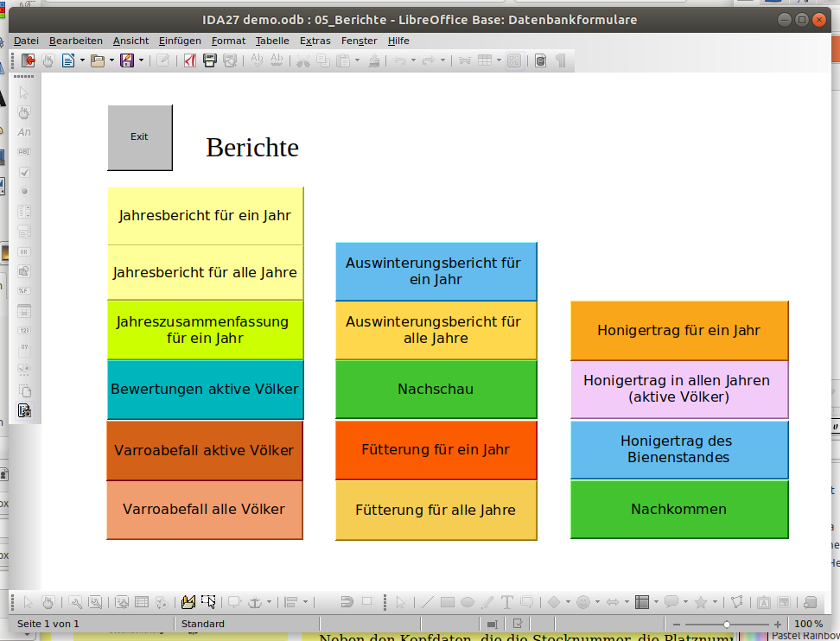840x641 pixels.
Task: Select the List Box control icon
Action: (24, 212)
